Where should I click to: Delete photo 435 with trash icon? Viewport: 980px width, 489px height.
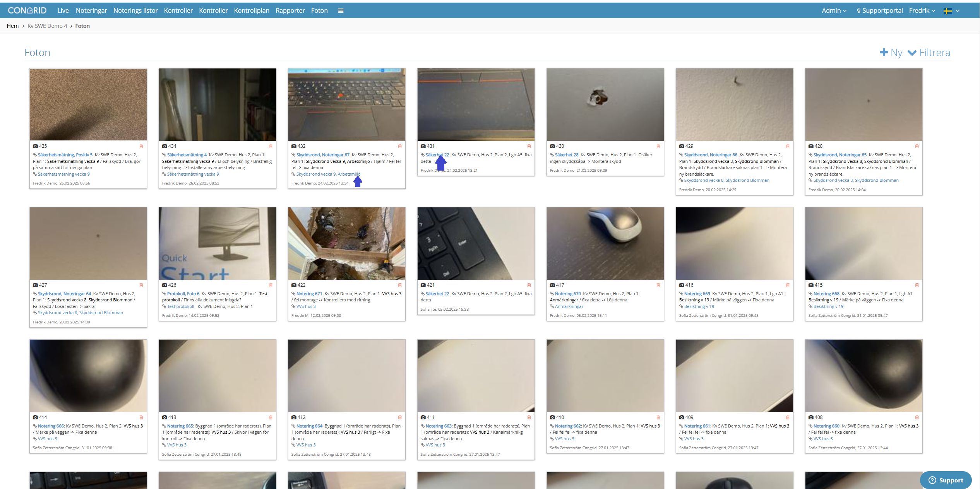point(141,146)
